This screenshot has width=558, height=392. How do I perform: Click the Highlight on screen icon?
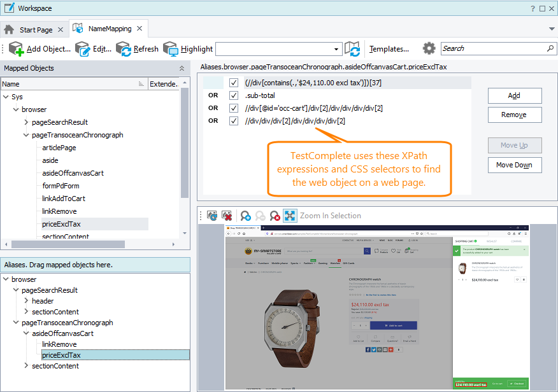[171, 49]
